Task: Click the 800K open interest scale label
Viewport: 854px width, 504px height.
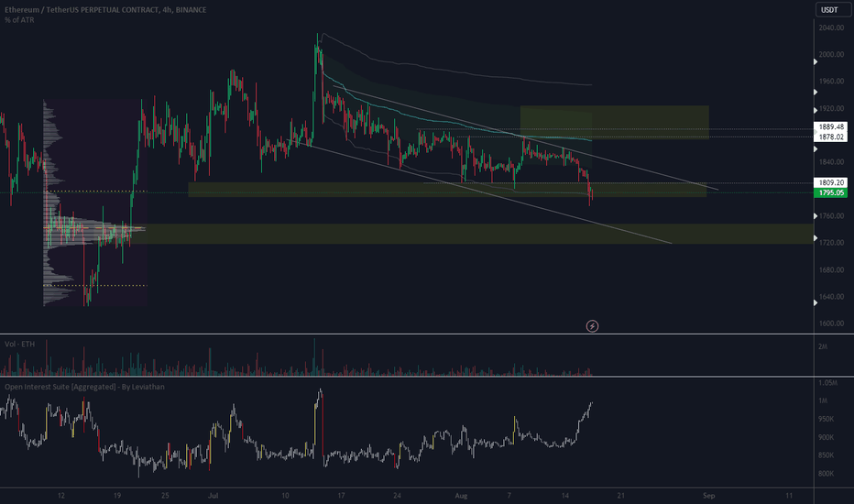Action: click(x=826, y=474)
